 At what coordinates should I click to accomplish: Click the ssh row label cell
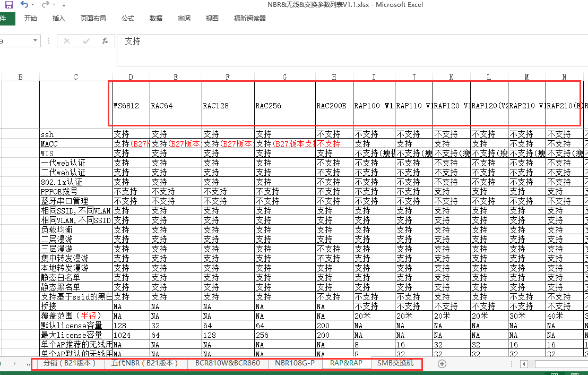tap(76, 134)
